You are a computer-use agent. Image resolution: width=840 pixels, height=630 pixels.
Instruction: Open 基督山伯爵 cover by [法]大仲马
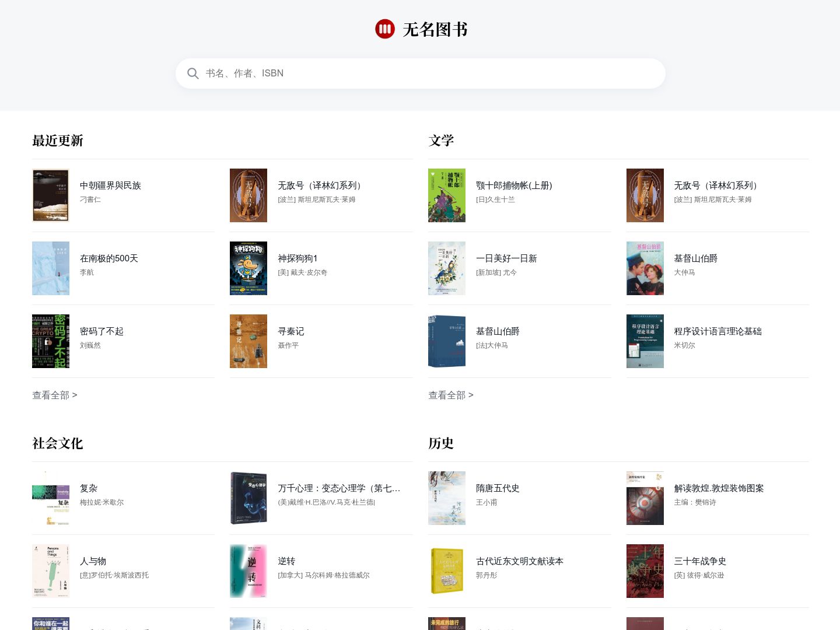(447, 341)
